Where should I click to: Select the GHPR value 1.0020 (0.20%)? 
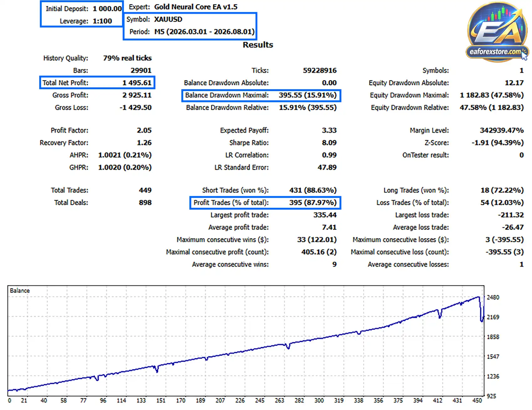(125, 167)
